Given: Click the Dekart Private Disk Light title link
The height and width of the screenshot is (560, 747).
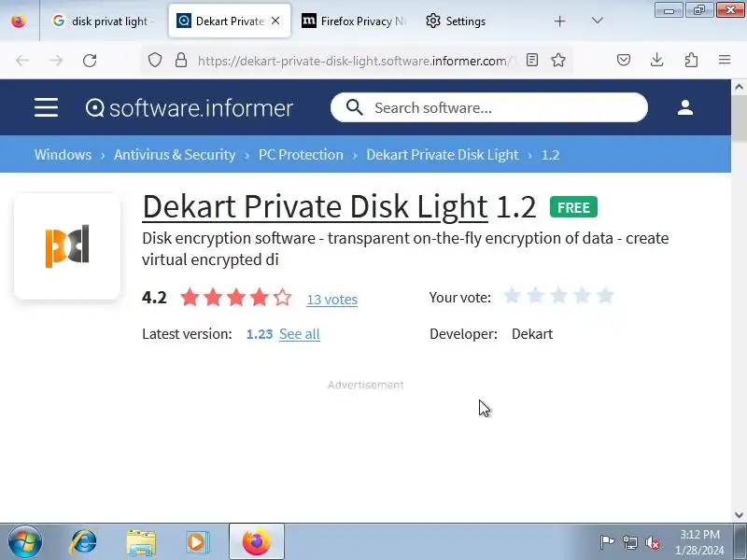Looking at the screenshot, I should coord(315,206).
